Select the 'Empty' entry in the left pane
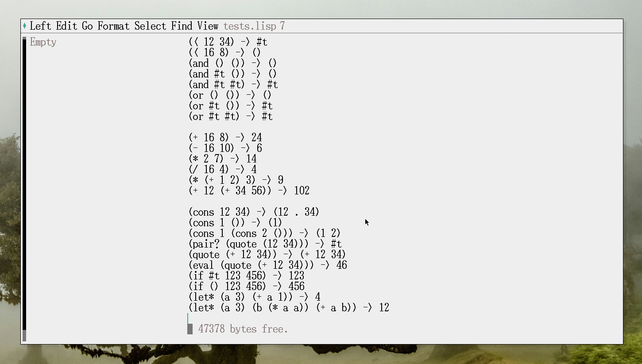642x364 pixels. pyautogui.click(x=43, y=43)
